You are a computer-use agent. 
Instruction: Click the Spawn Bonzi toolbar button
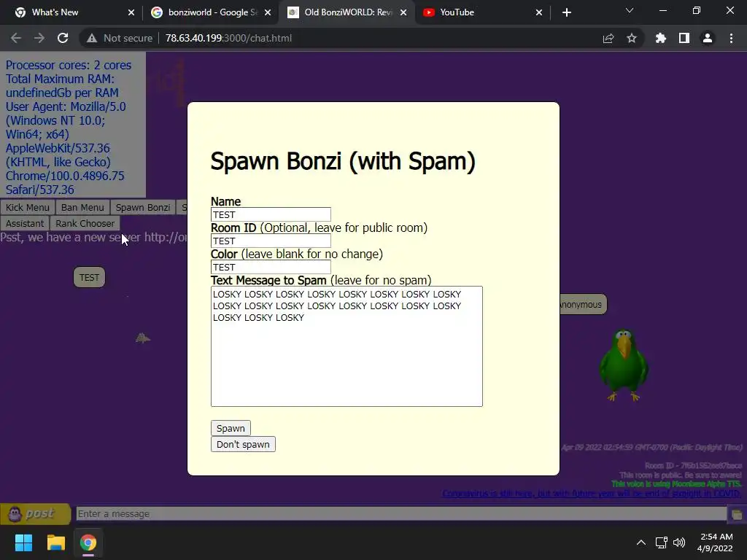143,208
